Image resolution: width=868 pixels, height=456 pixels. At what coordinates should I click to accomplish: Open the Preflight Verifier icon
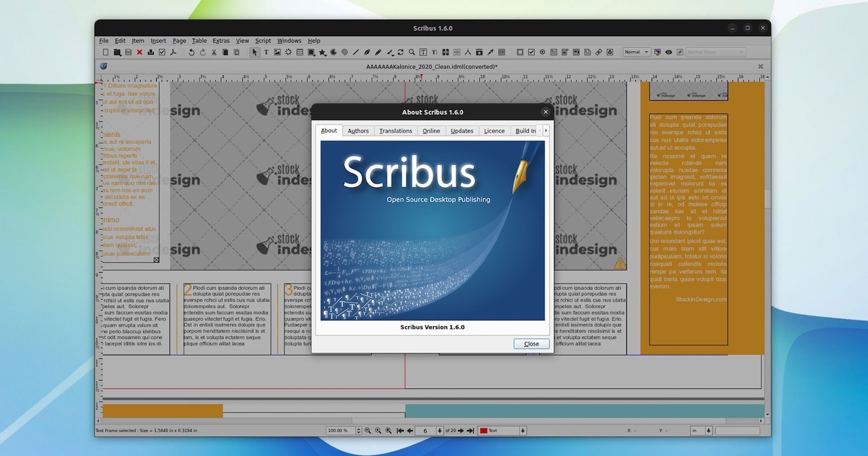coord(162,52)
